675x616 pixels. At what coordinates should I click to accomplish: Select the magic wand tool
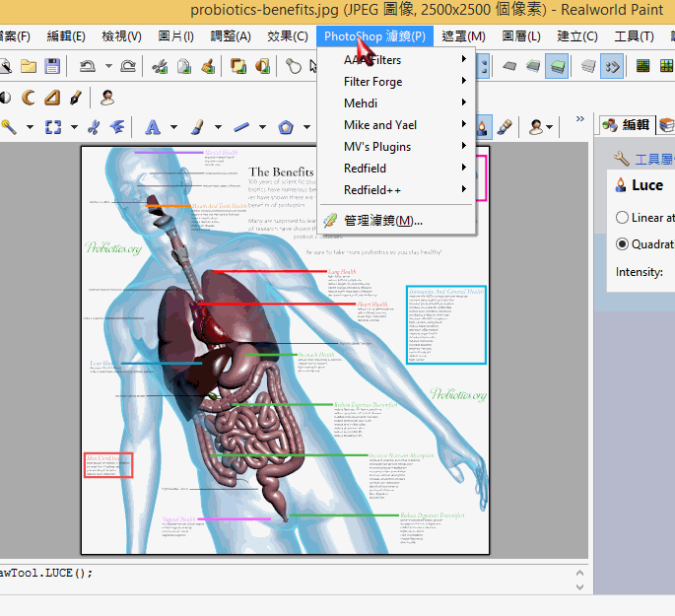(x=9, y=127)
